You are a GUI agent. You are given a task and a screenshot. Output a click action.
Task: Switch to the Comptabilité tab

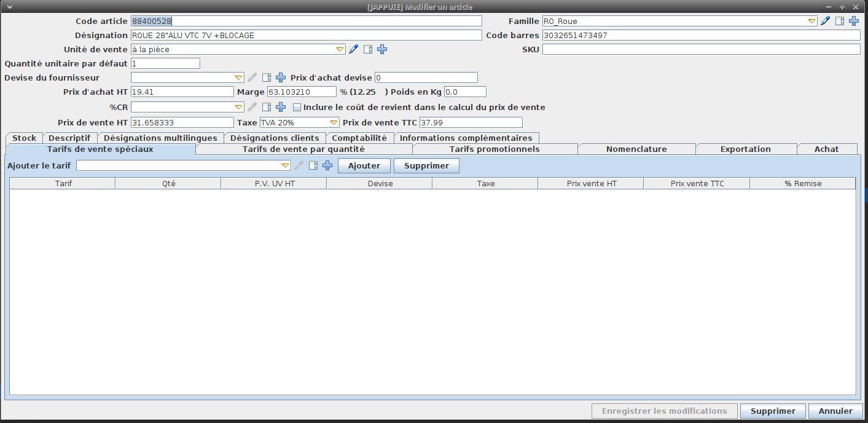click(x=359, y=138)
